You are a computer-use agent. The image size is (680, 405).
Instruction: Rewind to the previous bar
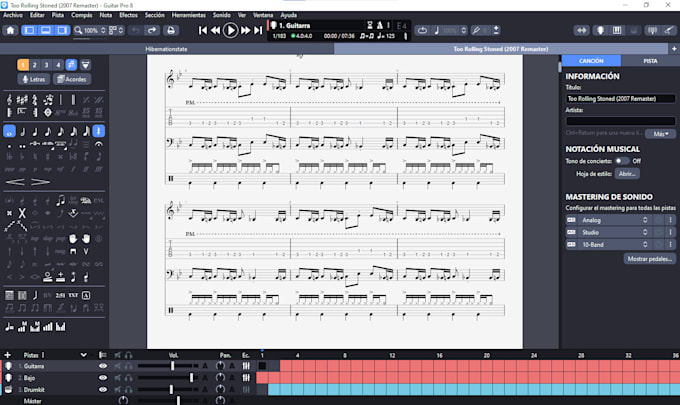(x=216, y=30)
